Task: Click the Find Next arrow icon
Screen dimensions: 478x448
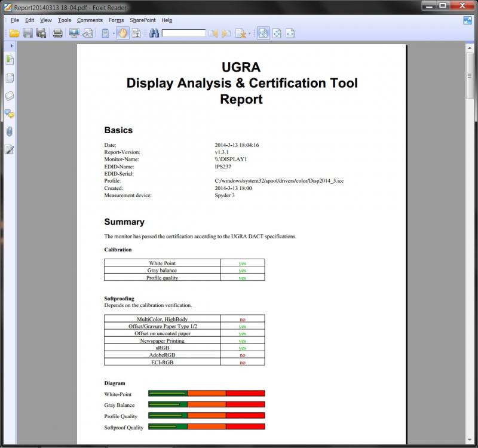Action: pyautogui.click(x=226, y=33)
